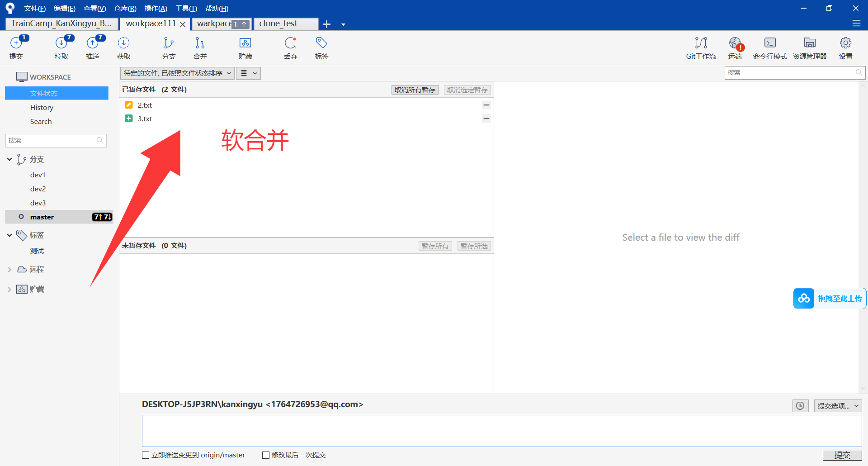868x466 pixels.
Task: Enable 立即推送变更到 origin/master checkbox
Action: tap(146, 455)
